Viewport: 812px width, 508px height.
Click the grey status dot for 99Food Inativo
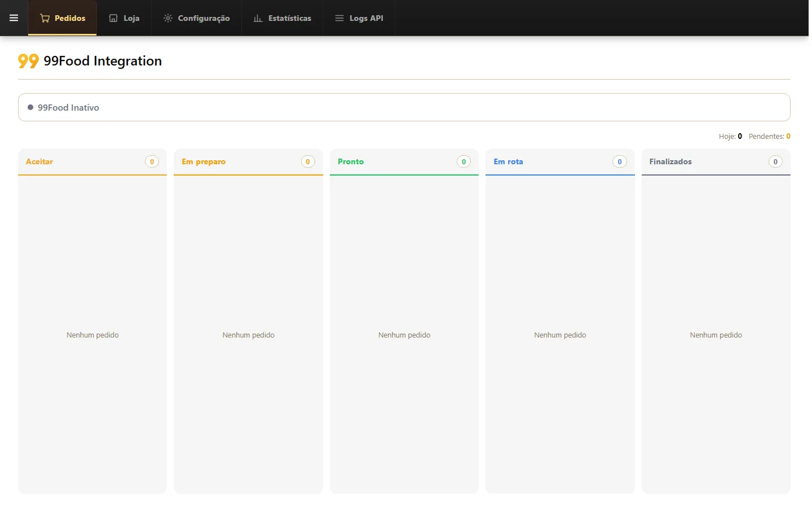30,107
